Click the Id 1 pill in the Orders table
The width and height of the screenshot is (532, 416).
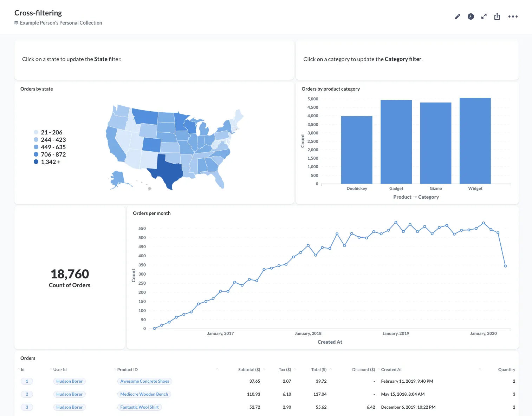27,381
